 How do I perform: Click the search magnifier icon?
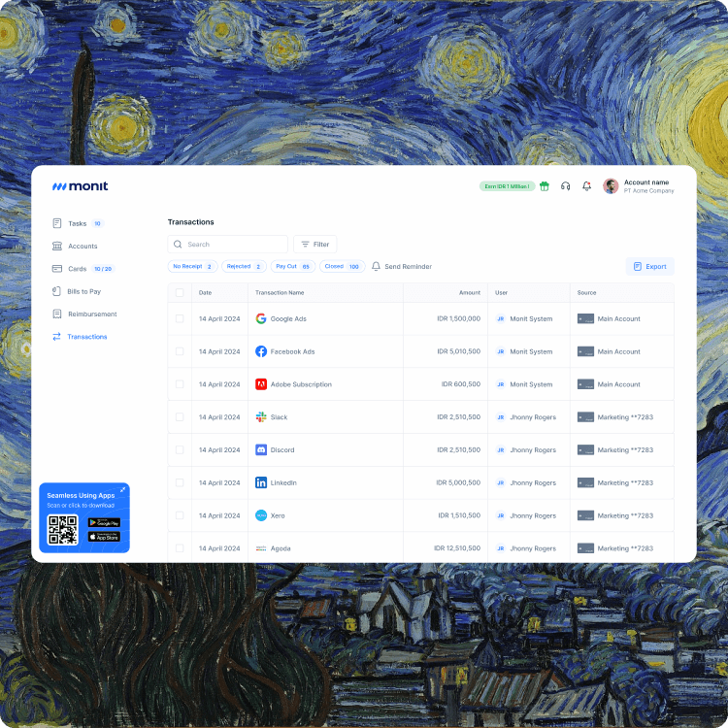(x=178, y=245)
